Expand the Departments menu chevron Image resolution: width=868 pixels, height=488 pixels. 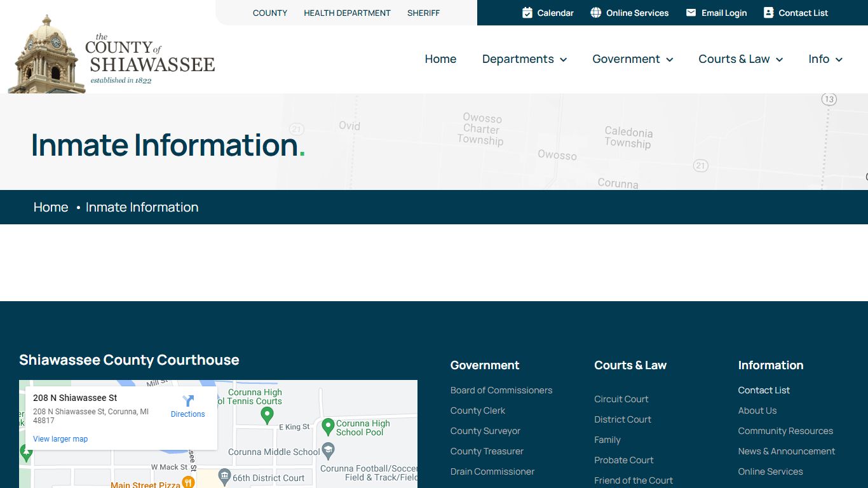[x=563, y=60]
